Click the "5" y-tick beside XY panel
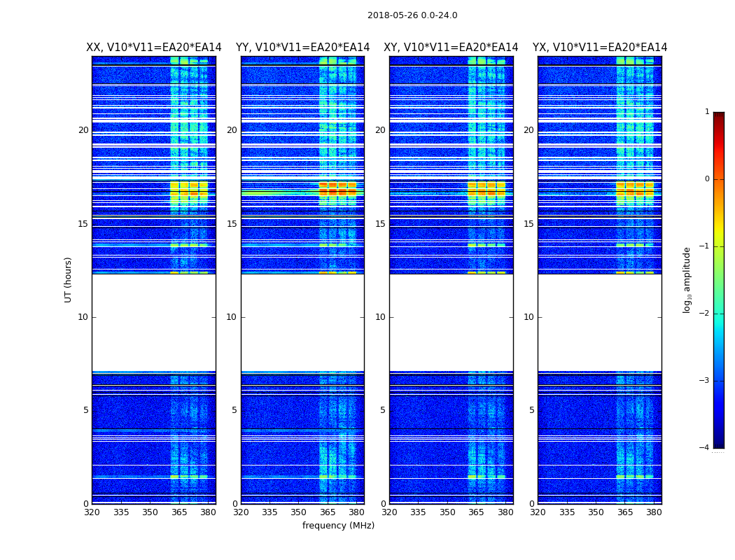This screenshot has width=735, height=560. click(383, 410)
